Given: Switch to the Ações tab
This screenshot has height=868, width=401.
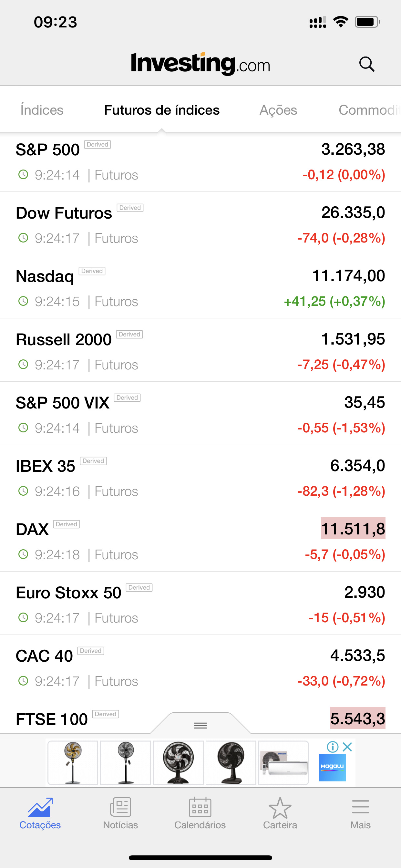Looking at the screenshot, I should tap(278, 110).
